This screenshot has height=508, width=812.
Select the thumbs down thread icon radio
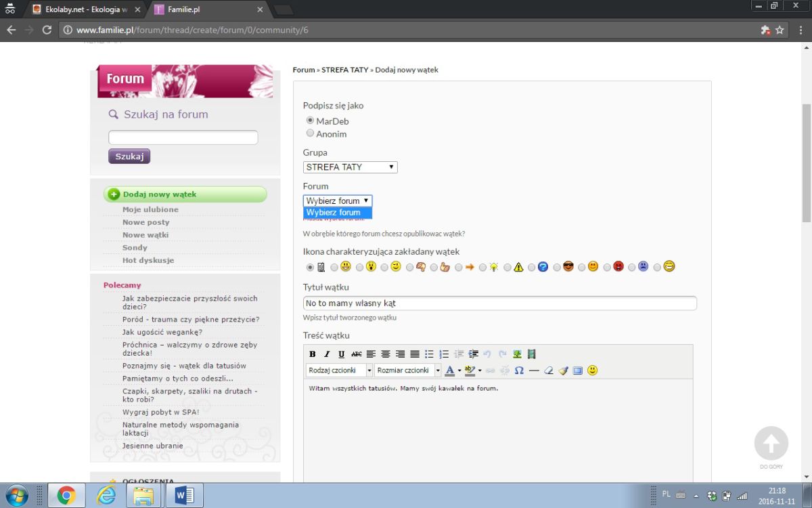409,267
